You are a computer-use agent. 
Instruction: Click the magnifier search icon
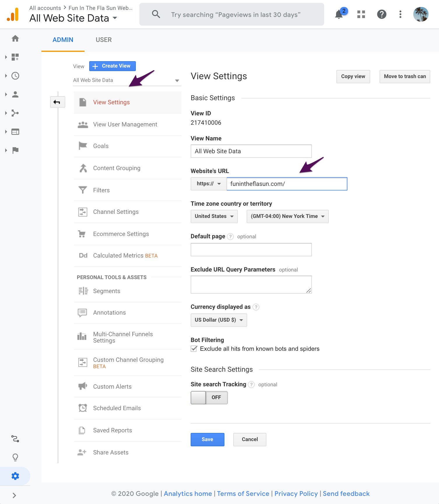tap(156, 14)
